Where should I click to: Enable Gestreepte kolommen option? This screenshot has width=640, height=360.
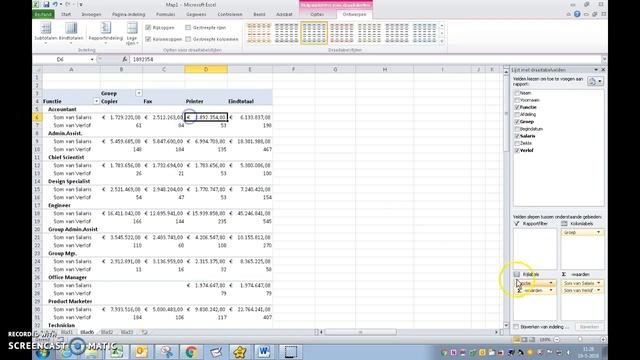188,39
